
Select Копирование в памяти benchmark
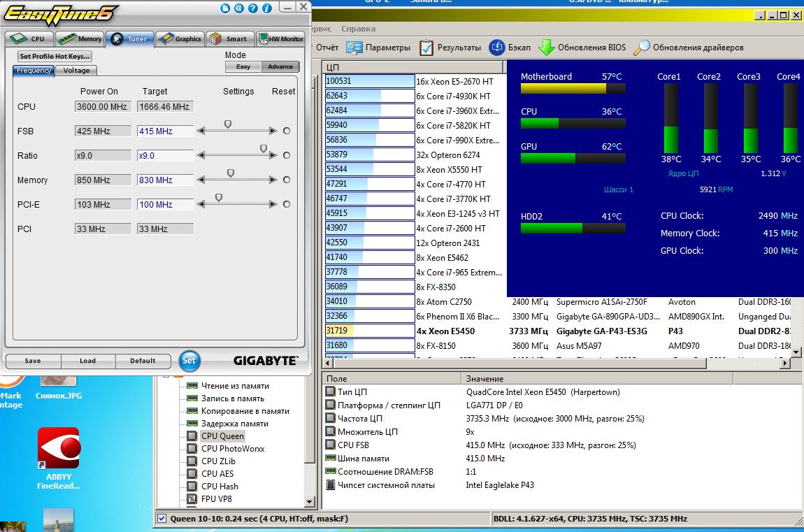point(245,411)
